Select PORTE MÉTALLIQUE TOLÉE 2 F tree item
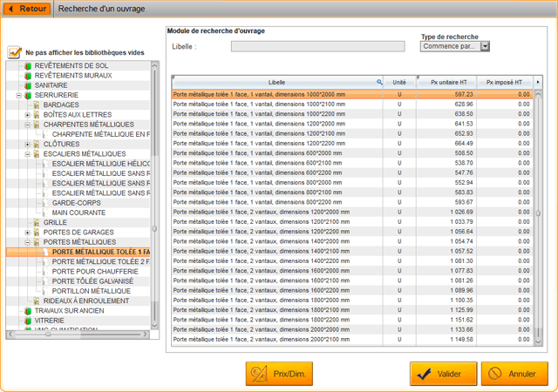The image size is (558, 392). 101,262
